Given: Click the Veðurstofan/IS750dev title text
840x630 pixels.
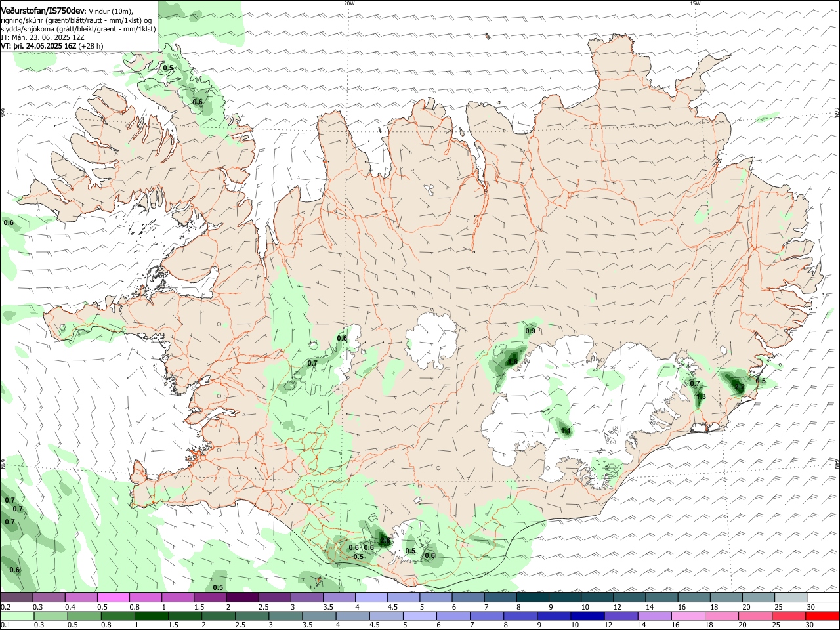Looking at the screenshot, I should [x=43, y=10].
